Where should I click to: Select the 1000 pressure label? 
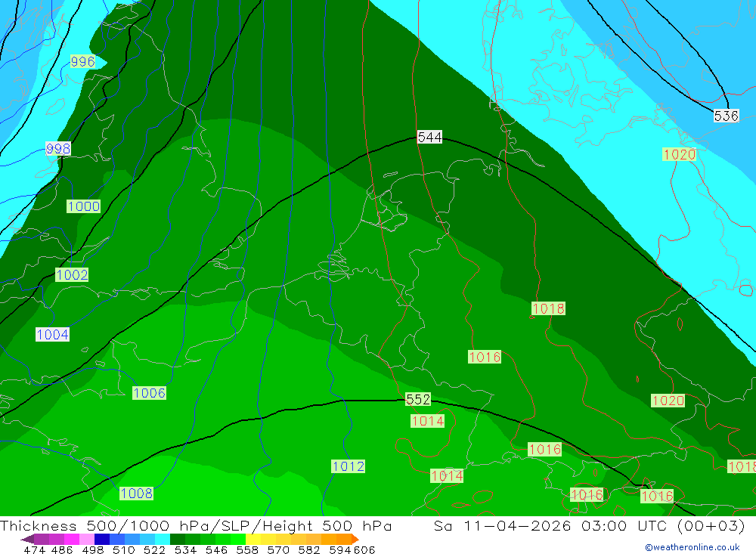point(84,206)
